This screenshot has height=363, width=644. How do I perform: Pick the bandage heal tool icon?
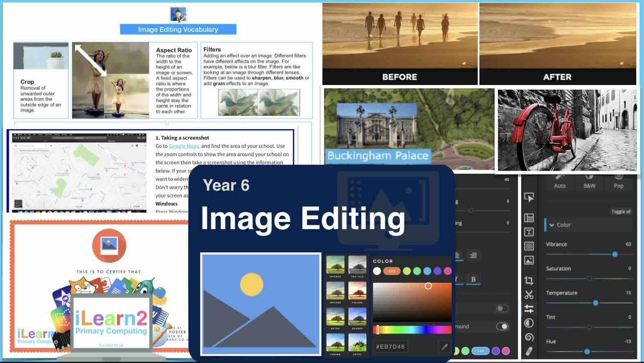click(x=529, y=351)
